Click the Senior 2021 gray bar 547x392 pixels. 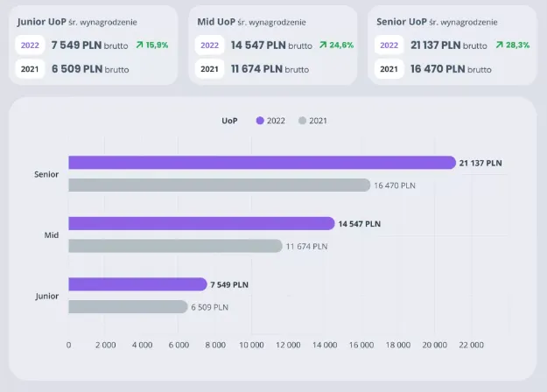pyautogui.click(x=219, y=185)
